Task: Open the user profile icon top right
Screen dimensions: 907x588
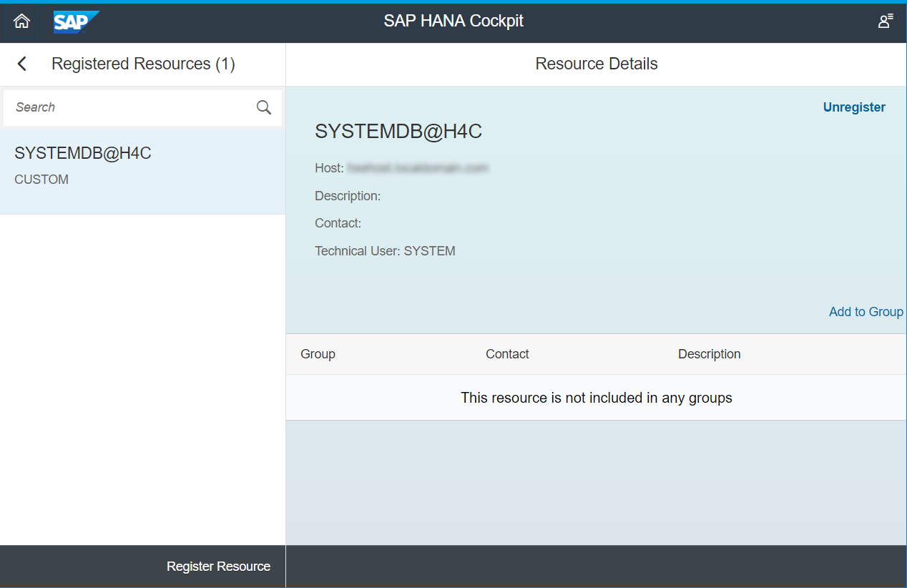Action: 884,21
